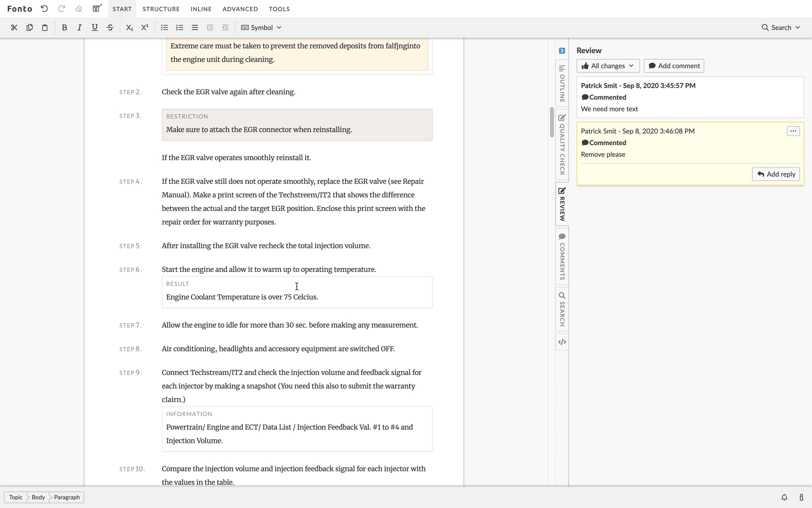This screenshot has width=812, height=508.
Task: Click the STEP 7. label
Action: point(130,325)
